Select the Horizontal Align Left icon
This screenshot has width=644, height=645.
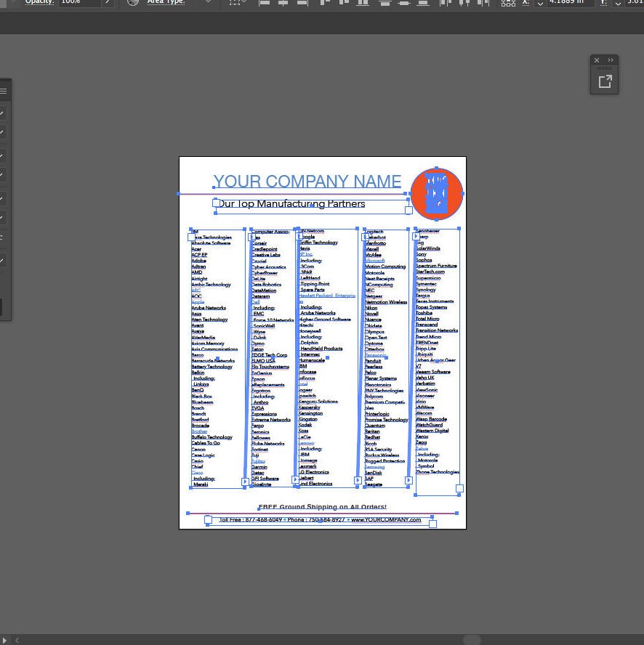[x=265, y=4]
